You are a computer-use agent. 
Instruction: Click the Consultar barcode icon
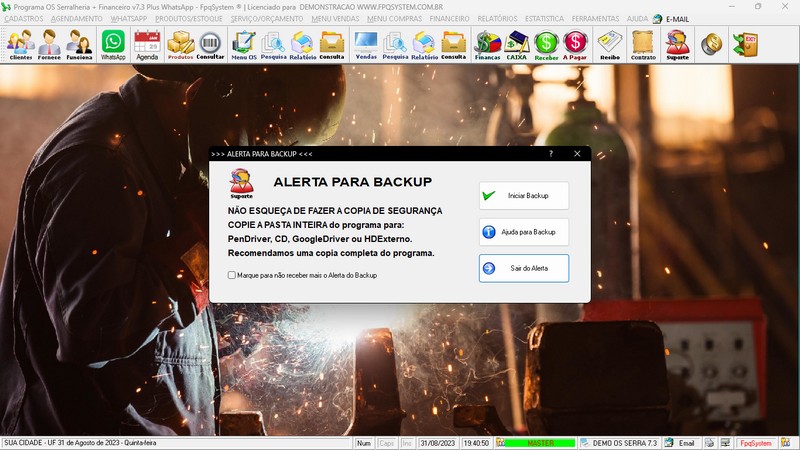coord(210,44)
